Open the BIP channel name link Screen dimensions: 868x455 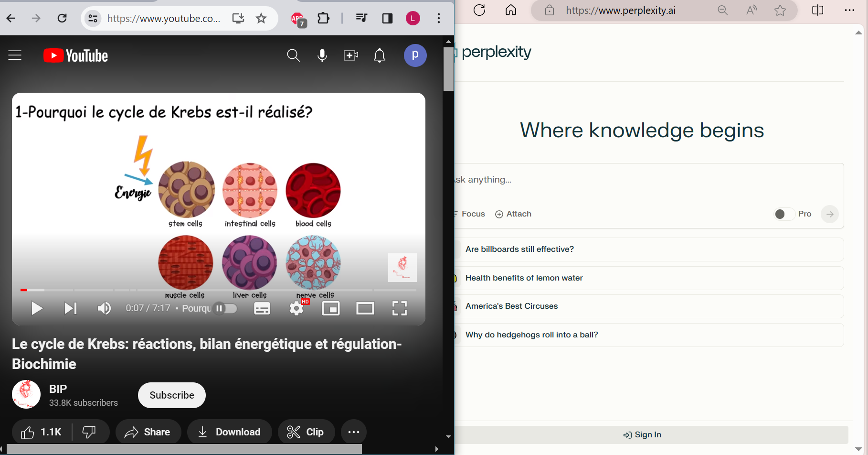(58, 389)
